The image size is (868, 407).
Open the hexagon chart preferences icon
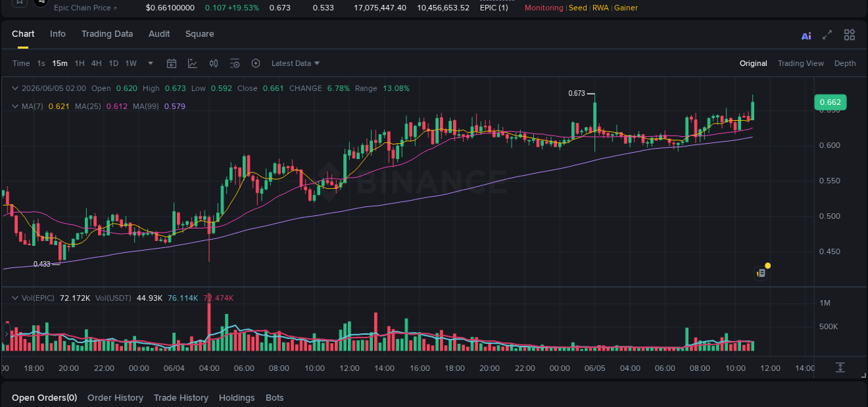click(256, 63)
